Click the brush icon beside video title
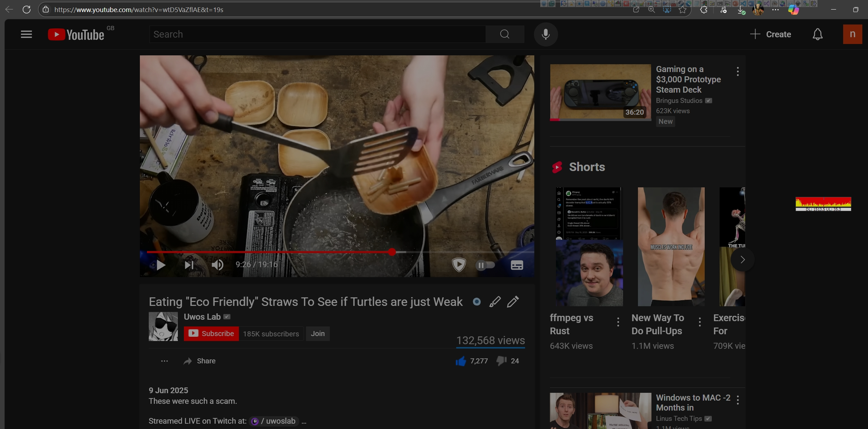 click(495, 302)
